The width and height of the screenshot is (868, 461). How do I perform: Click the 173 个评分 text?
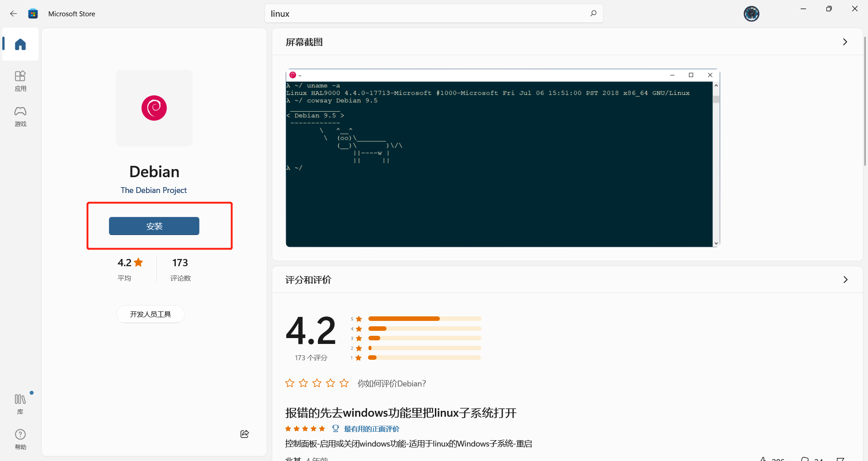coord(311,358)
